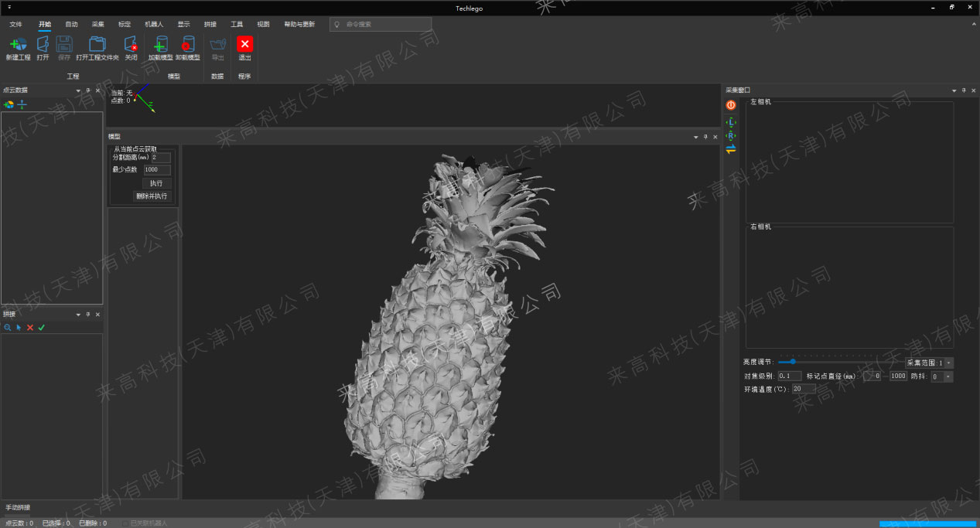Expand the 模型 panel options arrow
This screenshot has height=528, width=980.
point(695,137)
